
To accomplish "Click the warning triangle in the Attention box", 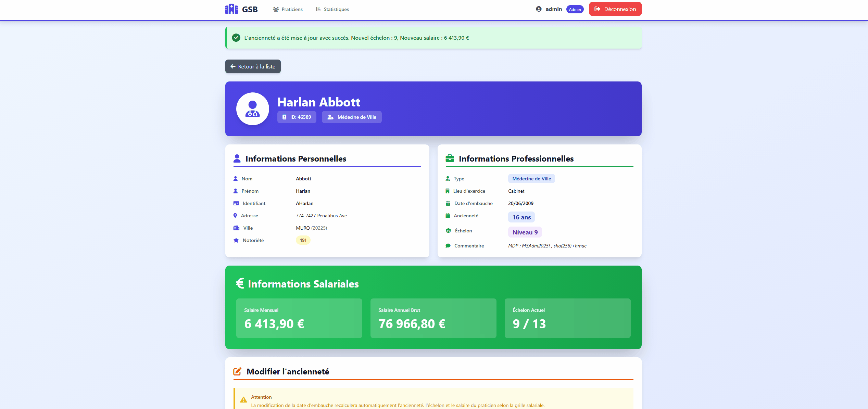I will pos(244,399).
